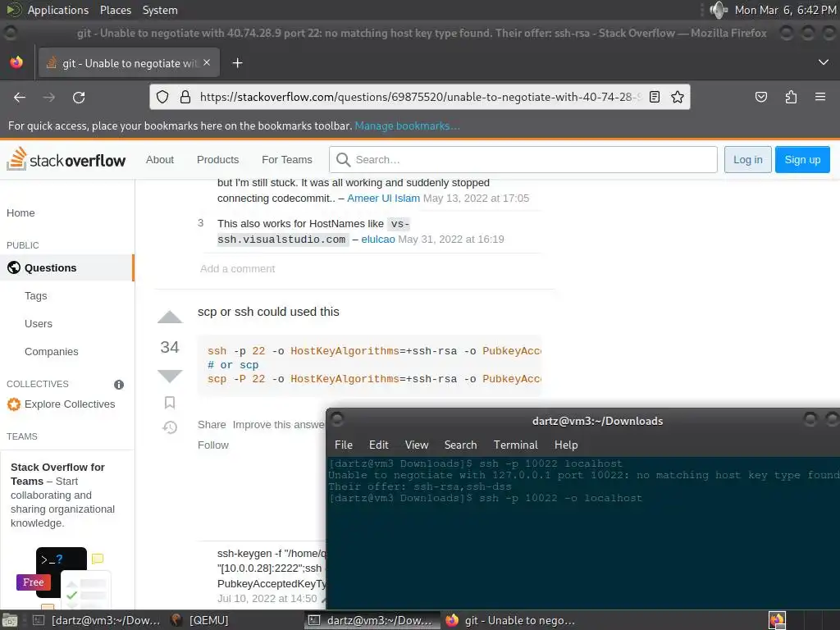Click Manage bookmarks link

pyautogui.click(x=407, y=126)
